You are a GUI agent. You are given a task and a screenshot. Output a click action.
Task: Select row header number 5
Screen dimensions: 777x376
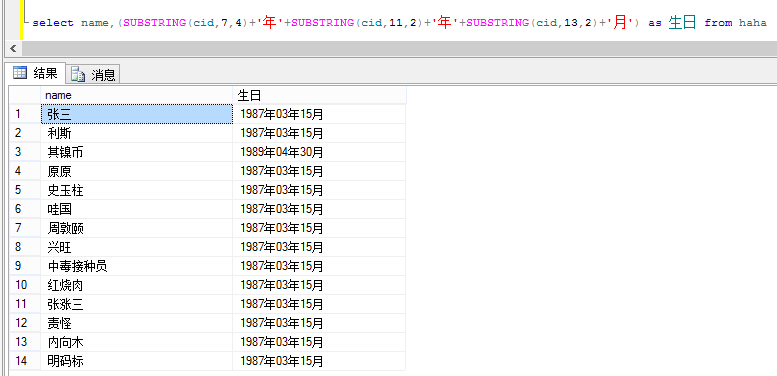point(25,190)
